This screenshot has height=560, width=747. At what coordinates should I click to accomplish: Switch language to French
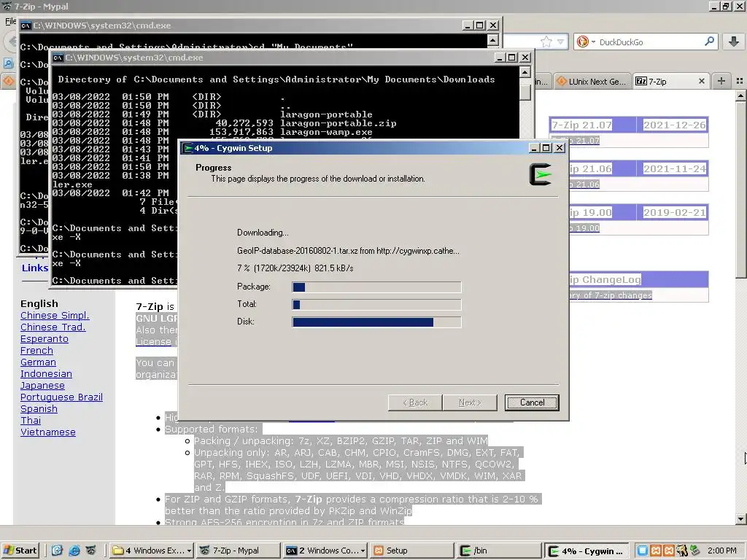tap(36, 351)
